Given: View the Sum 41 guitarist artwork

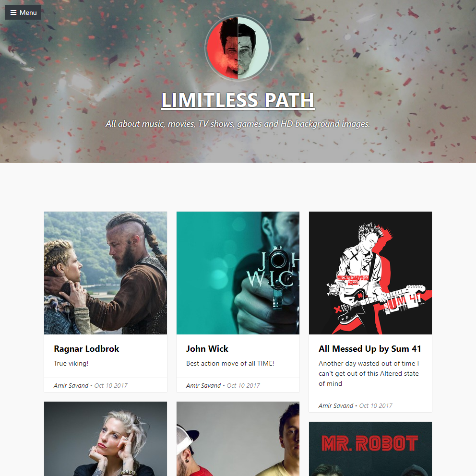Looking at the screenshot, I should click(370, 273).
